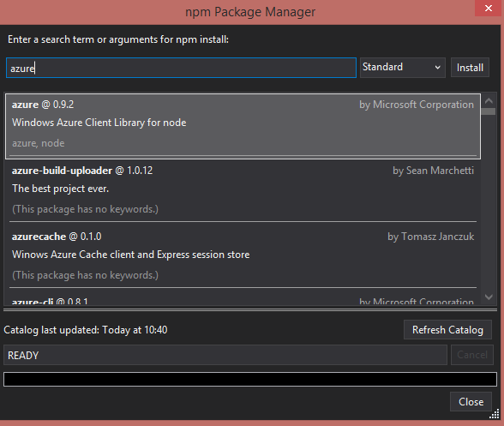The image size is (504, 426).
Task: Click the results list scrollbar thumb
Action: pyautogui.click(x=489, y=111)
